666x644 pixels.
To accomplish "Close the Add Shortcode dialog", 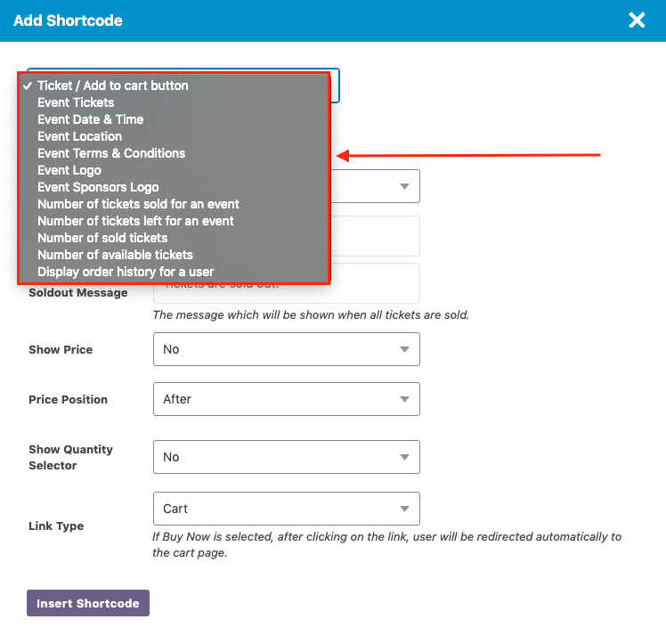I will click(637, 20).
